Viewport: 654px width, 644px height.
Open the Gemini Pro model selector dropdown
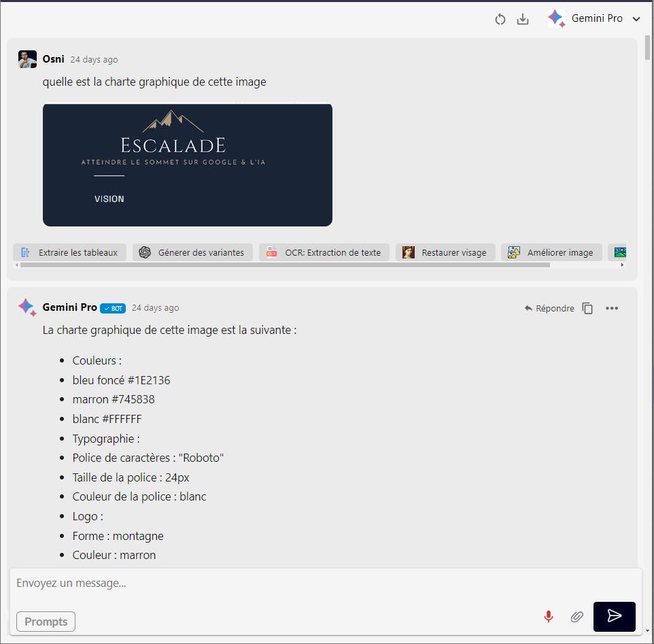tap(636, 18)
